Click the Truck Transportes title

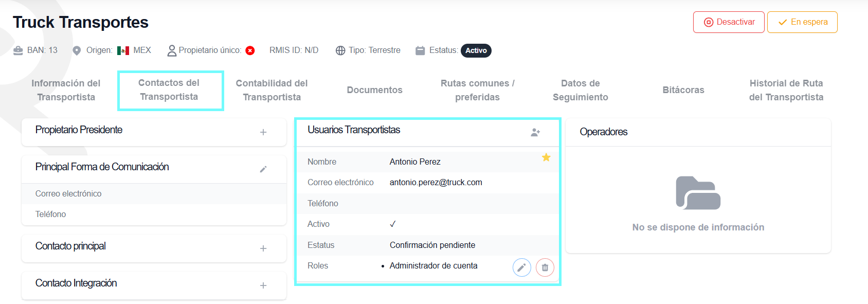click(81, 22)
